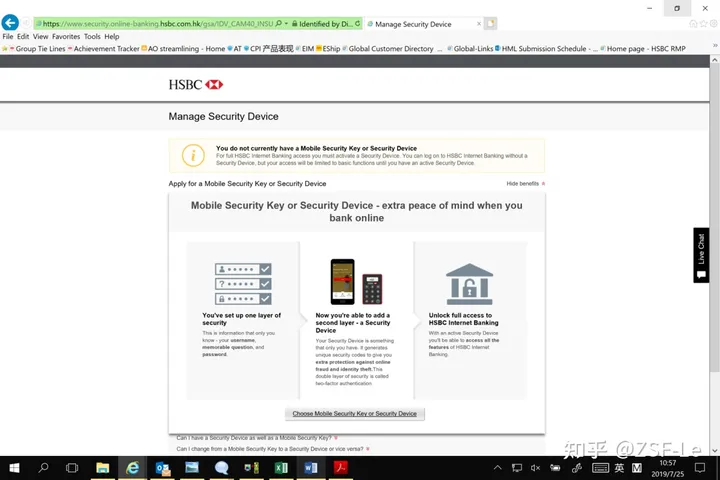Open Adobe Acrobat from the taskbar
This screenshot has width=720, height=480.
pyautogui.click(x=340, y=468)
